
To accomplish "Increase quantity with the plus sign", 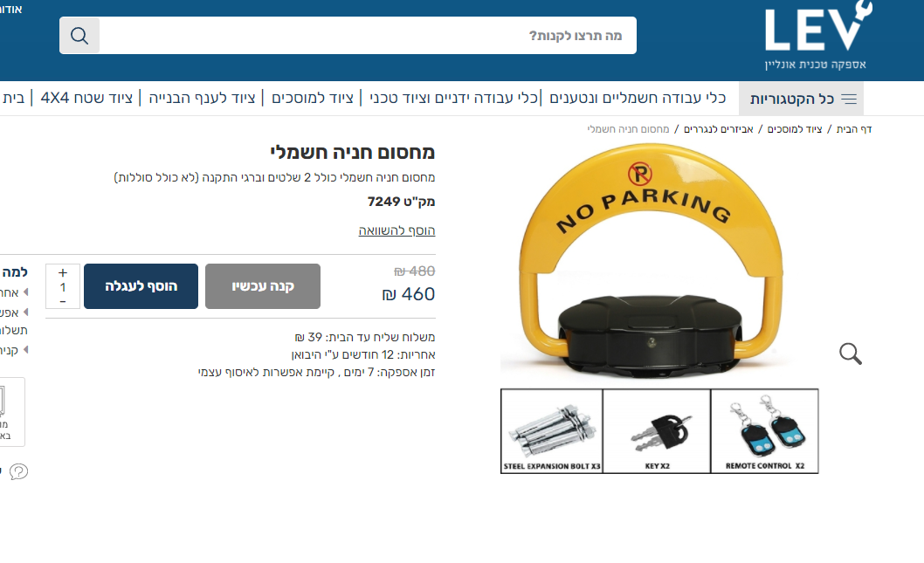I will click(63, 272).
